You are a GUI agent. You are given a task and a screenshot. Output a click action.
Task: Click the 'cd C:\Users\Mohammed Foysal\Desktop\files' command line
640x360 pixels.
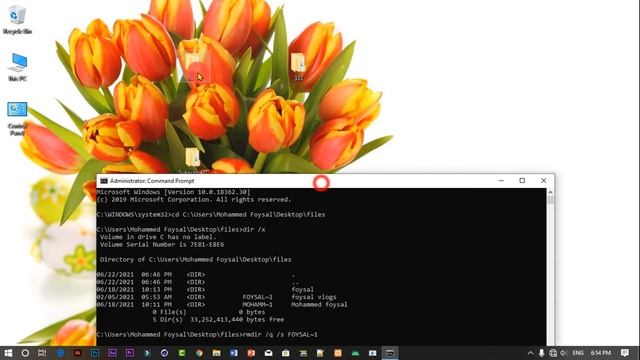coord(248,214)
